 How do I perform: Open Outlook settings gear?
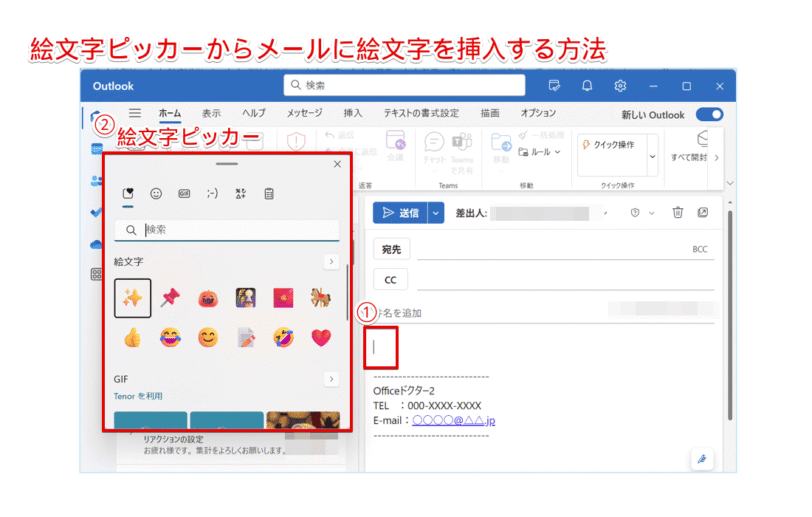click(x=620, y=86)
